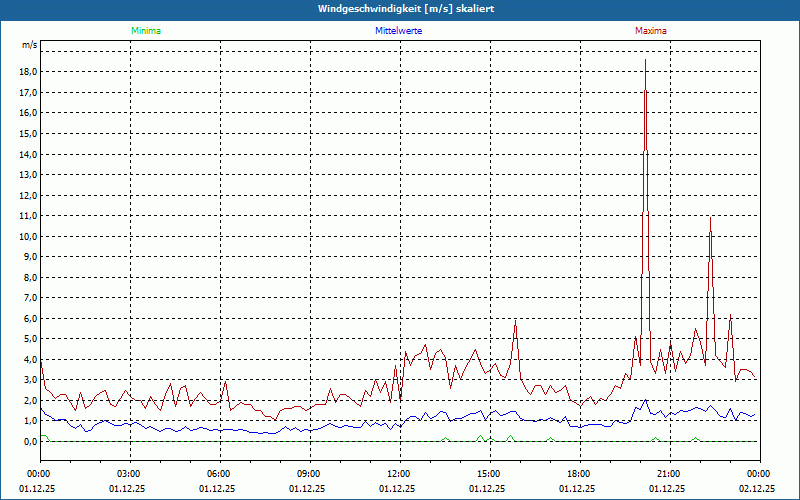The height and width of the screenshot is (500, 800).
Task: Click the Minima legend label
Action: point(146,31)
